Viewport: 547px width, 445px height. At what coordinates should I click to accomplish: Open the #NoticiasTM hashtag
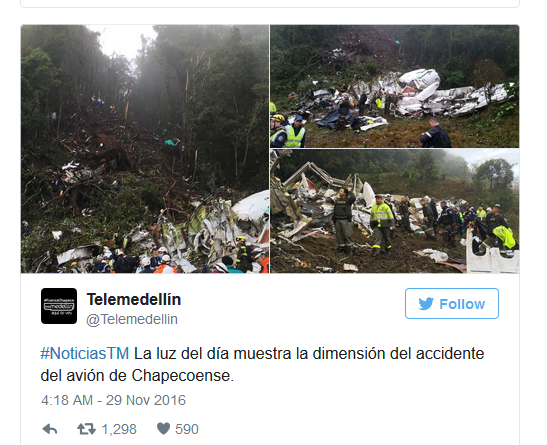coord(85,353)
